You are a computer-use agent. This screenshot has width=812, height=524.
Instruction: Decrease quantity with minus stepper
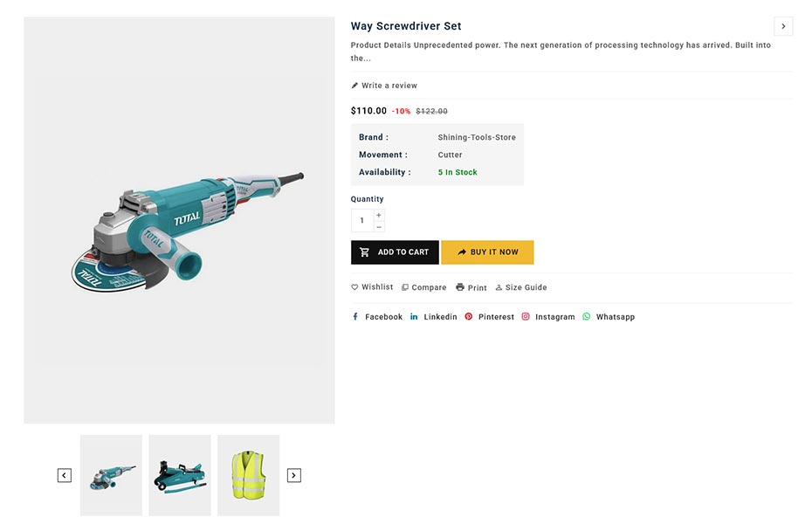pos(379,227)
